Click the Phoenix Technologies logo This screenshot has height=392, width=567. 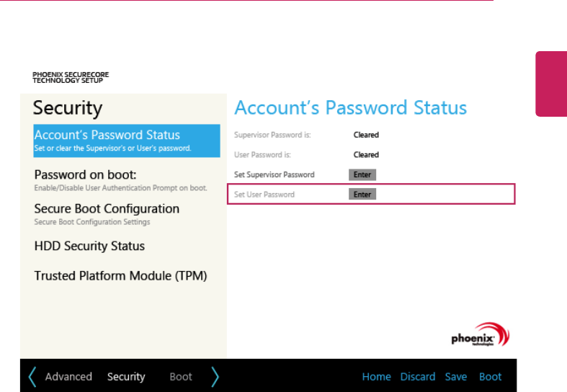[x=480, y=335]
